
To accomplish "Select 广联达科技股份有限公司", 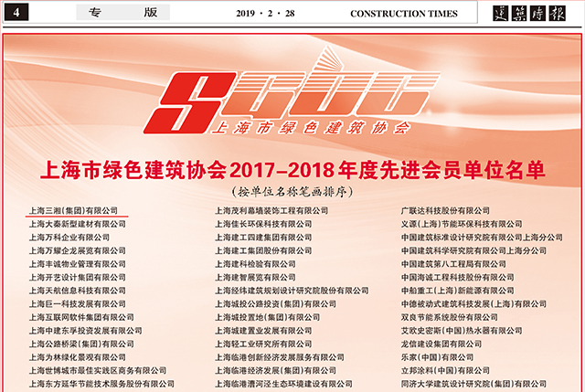I will click(445, 211).
